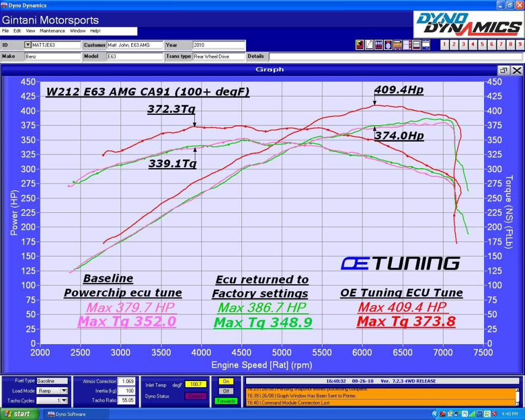Select run number 9 button
The width and height of the screenshot is (525, 420).
(519, 45)
